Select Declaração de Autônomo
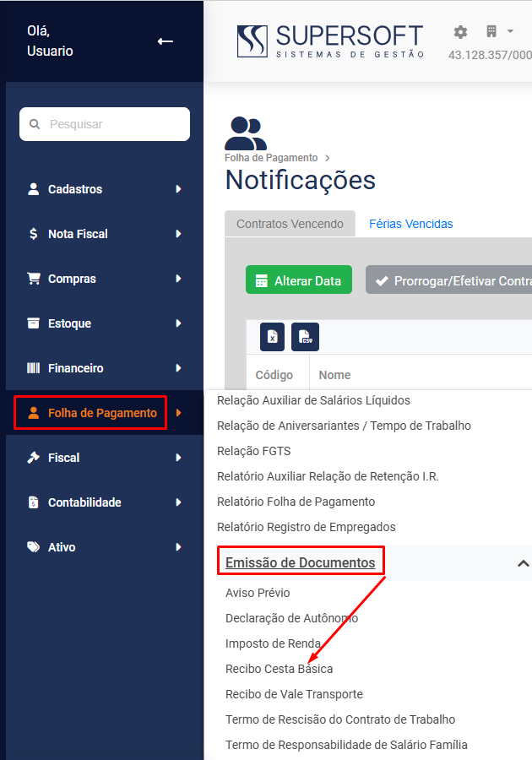 tap(291, 618)
